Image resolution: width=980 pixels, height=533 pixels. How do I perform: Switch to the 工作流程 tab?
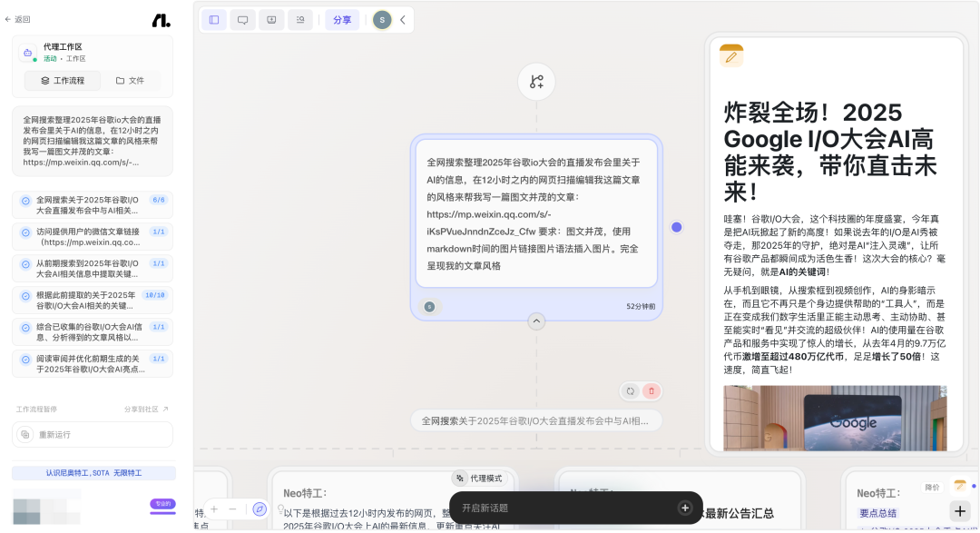pyautogui.click(x=63, y=81)
